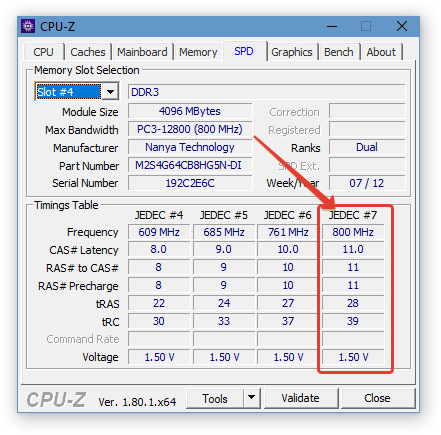Click tRAS value 24
This screenshot has height=435, width=441.
(224, 303)
